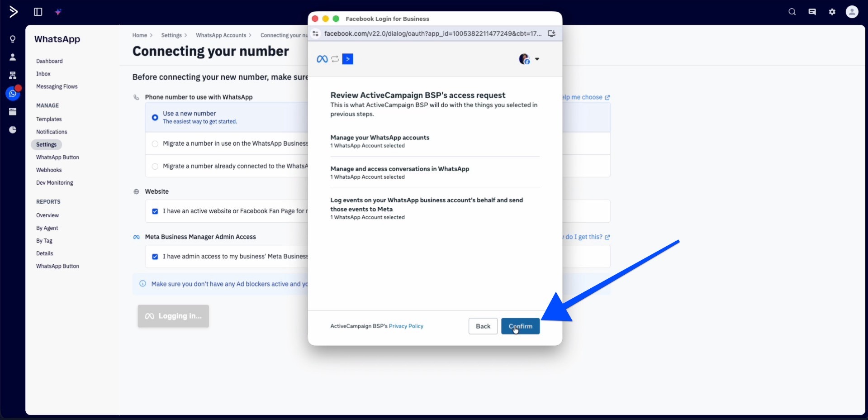
Task: Click the Logging in... button
Action: click(x=173, y=316)
